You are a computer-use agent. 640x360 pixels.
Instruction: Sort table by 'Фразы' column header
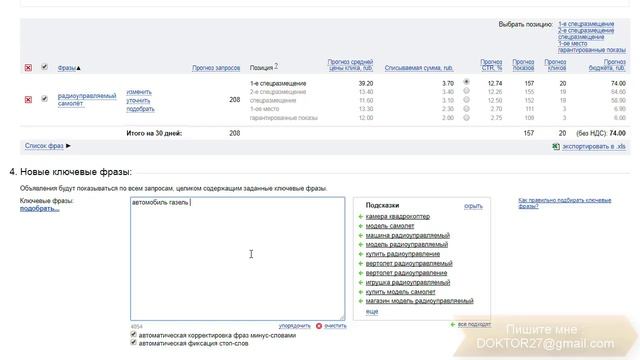point(67,68)
